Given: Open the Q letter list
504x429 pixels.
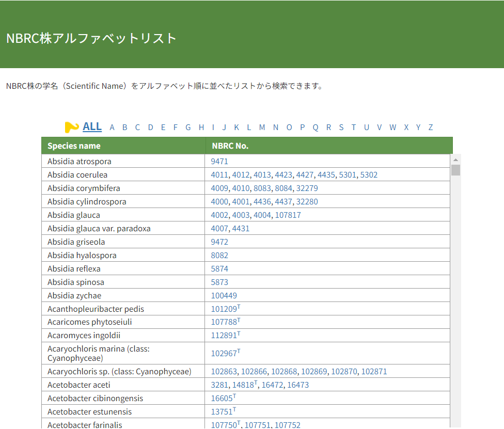Looking at the screenshot, I should (316, 128).
